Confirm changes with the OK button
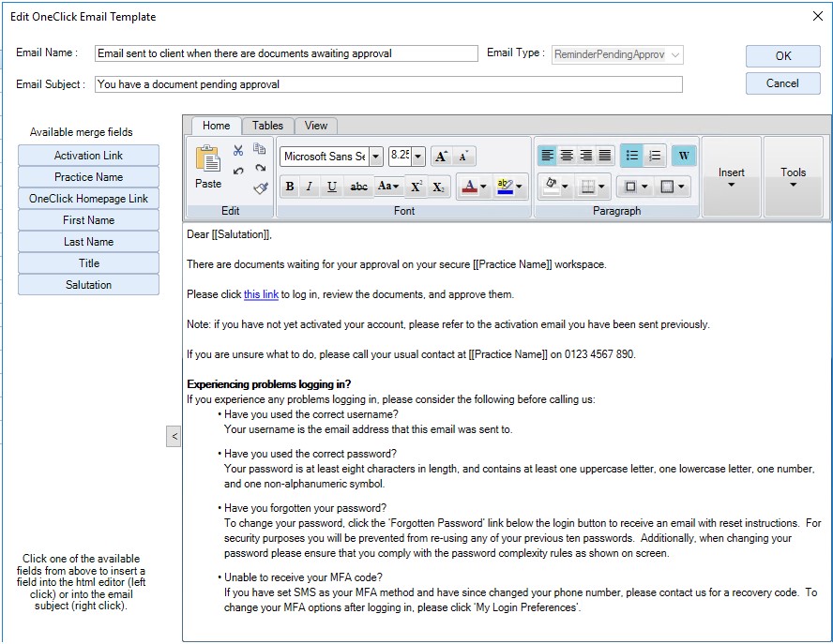Viewport: 833px width, 644px height. click(783, 55)
